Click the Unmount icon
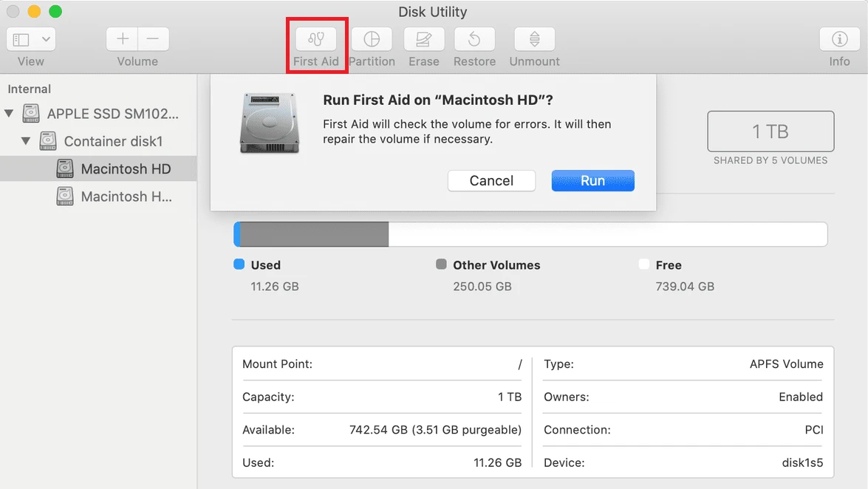 point(533,38)
